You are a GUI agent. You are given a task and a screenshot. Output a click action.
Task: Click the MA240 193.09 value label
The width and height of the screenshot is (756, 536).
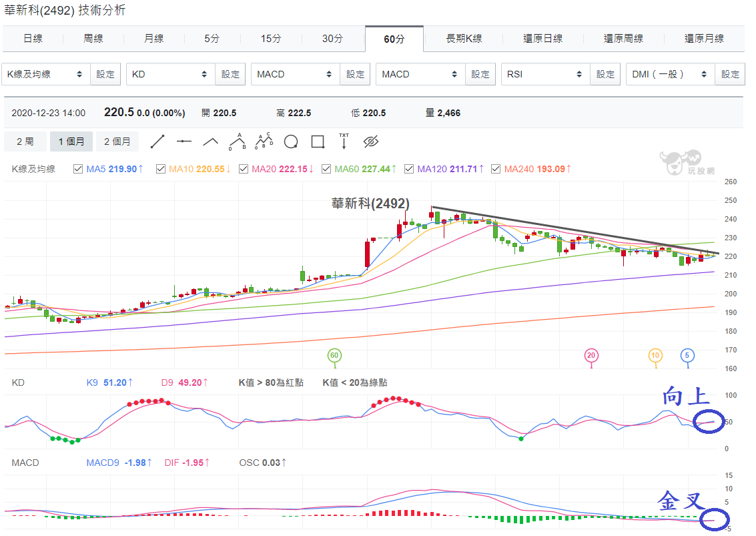pos(538,169)
